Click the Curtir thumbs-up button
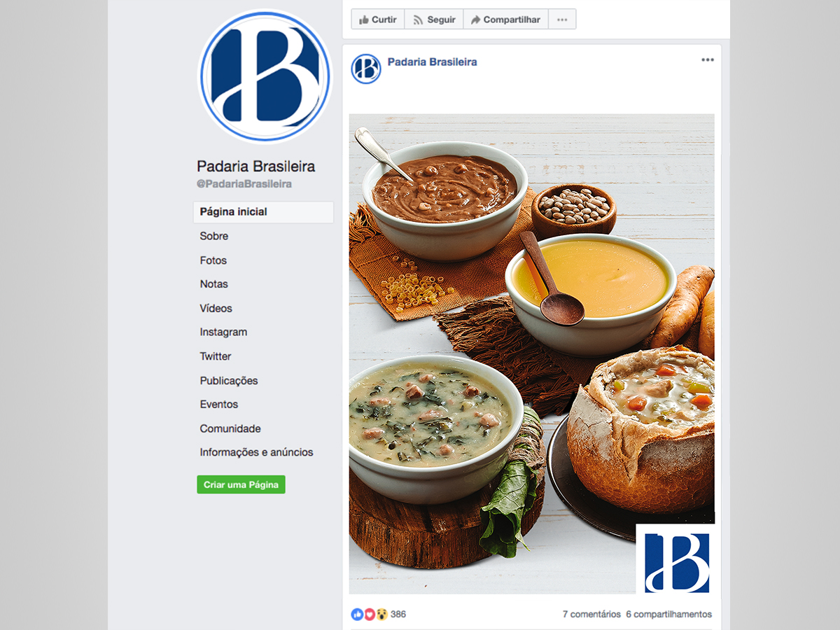Viewport: 840px width, 630px height. pyautogui.click(x=378, y=20)
